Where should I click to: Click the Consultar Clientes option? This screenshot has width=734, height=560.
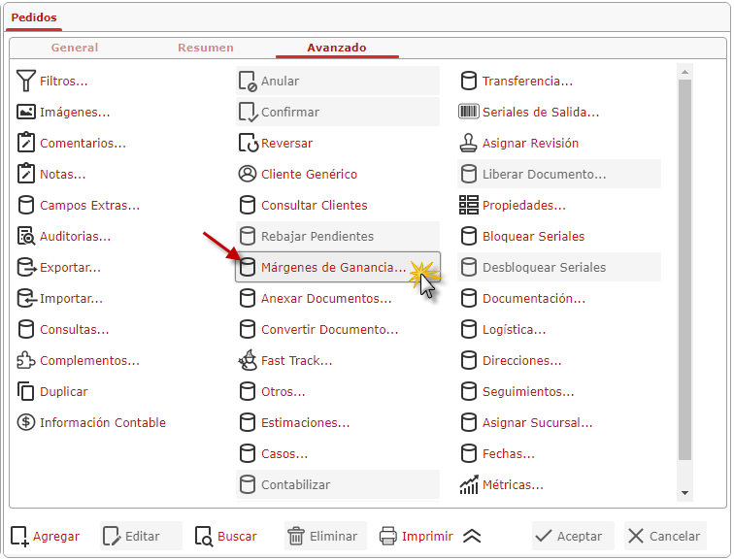click(338, 205)
